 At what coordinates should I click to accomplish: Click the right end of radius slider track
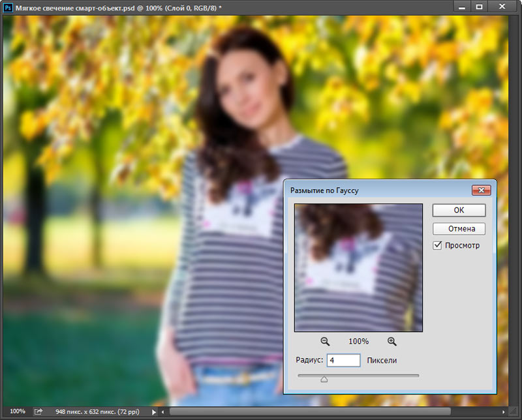click(x=418, y=376)
